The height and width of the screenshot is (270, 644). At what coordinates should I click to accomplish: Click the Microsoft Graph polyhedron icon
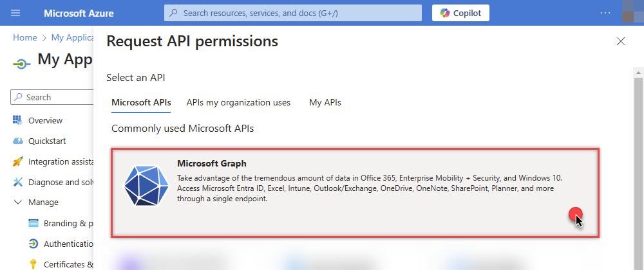146,185
